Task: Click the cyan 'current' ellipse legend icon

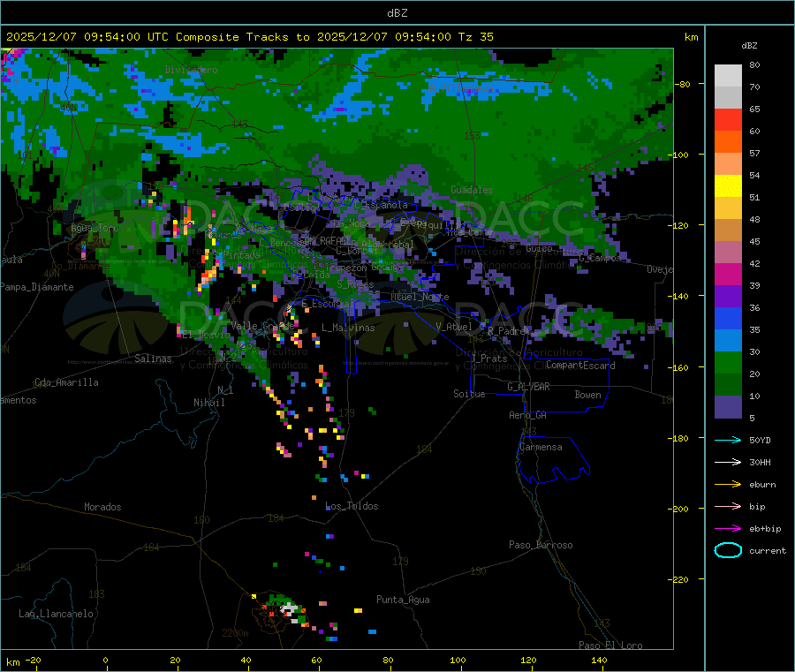Action: (728, 550)
